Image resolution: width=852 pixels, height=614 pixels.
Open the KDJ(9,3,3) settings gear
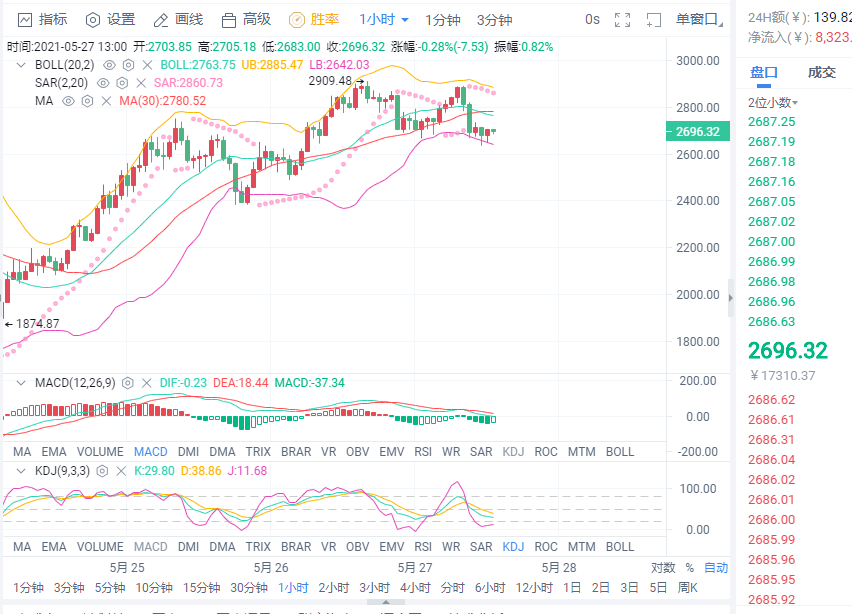[x=101, y=470]
